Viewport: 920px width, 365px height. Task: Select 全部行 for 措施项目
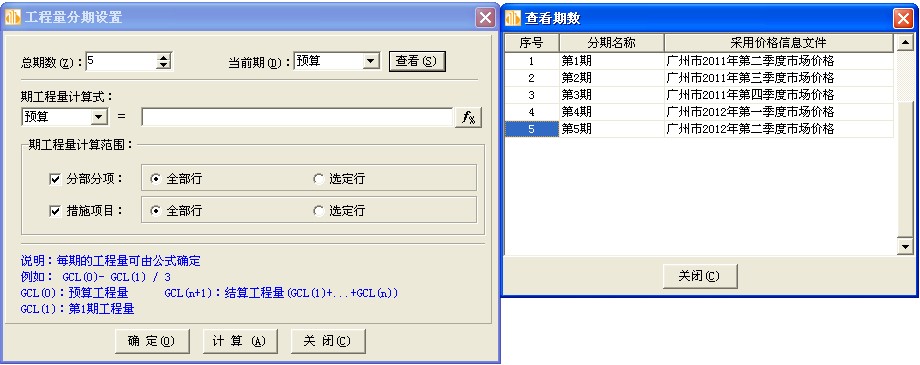click(x=175, y=211)
